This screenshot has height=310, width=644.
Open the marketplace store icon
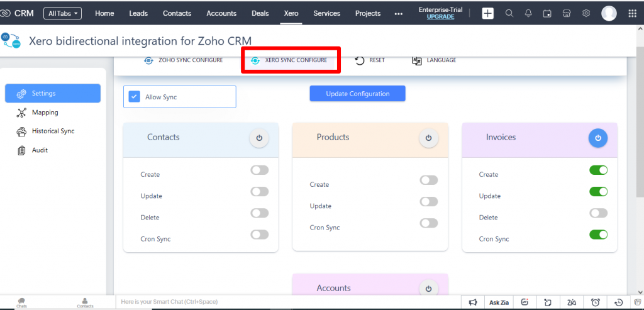pyautogui.click(x=567, y=14)
